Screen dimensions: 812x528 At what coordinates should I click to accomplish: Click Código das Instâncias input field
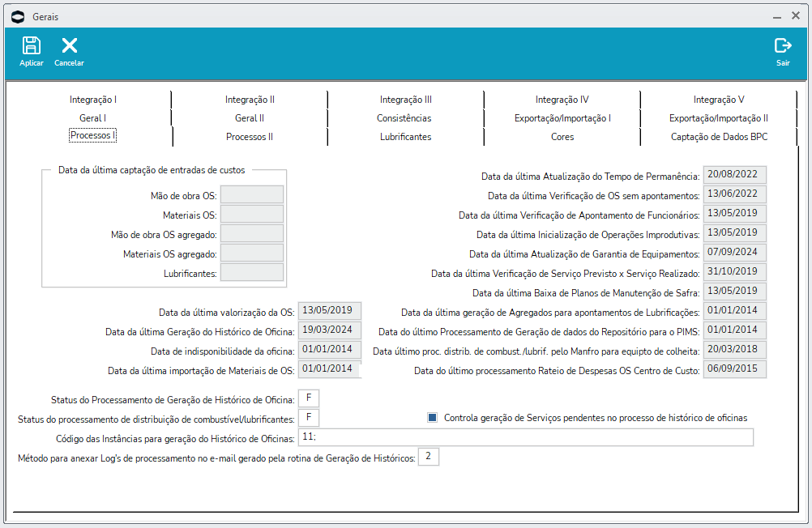(526, 437)
